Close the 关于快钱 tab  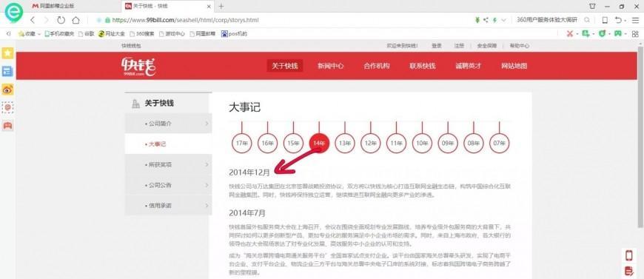(x=209, y=6)
